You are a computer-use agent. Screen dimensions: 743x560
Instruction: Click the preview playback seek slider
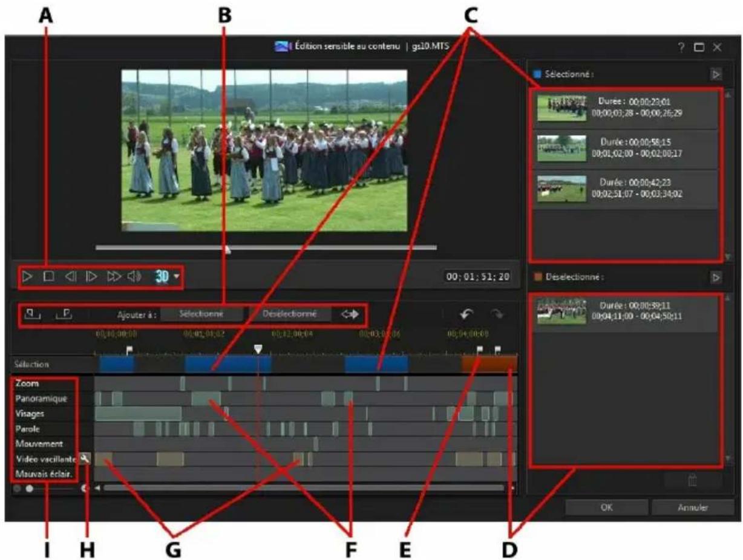tap(266, 247)
